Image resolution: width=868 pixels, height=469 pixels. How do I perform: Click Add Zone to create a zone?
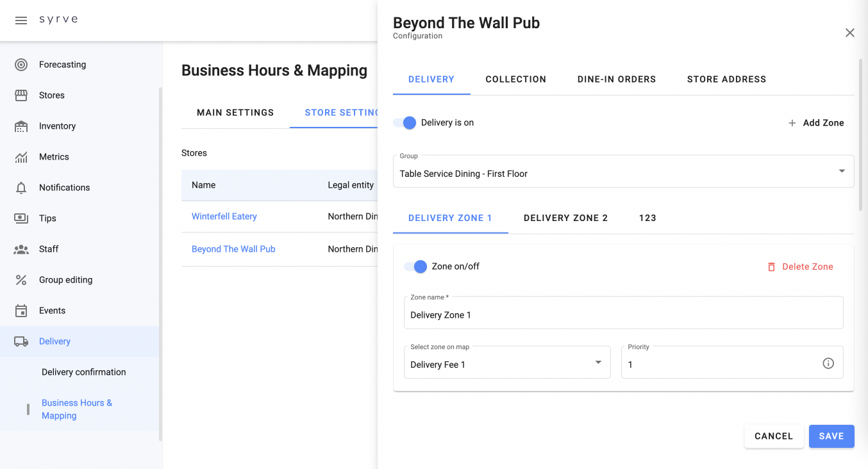[x=816, y=123]
